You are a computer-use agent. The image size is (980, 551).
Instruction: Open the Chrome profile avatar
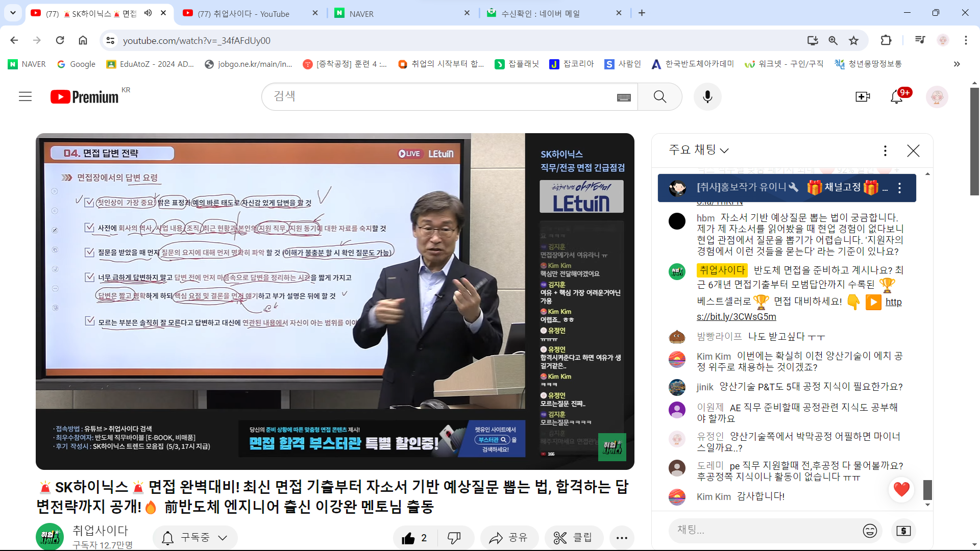943,40
